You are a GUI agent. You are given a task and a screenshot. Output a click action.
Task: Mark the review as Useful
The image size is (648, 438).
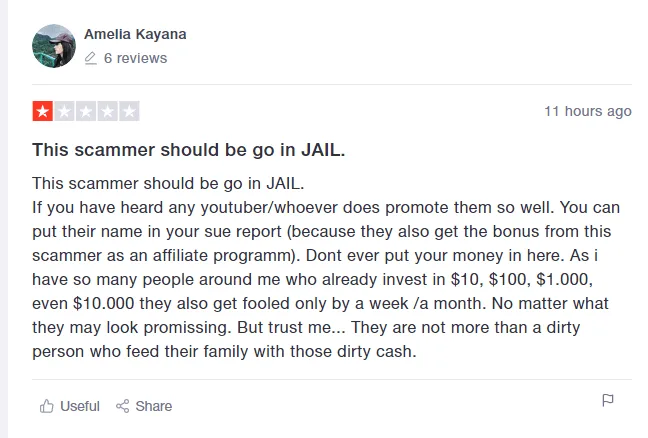(x=79, y=406)
